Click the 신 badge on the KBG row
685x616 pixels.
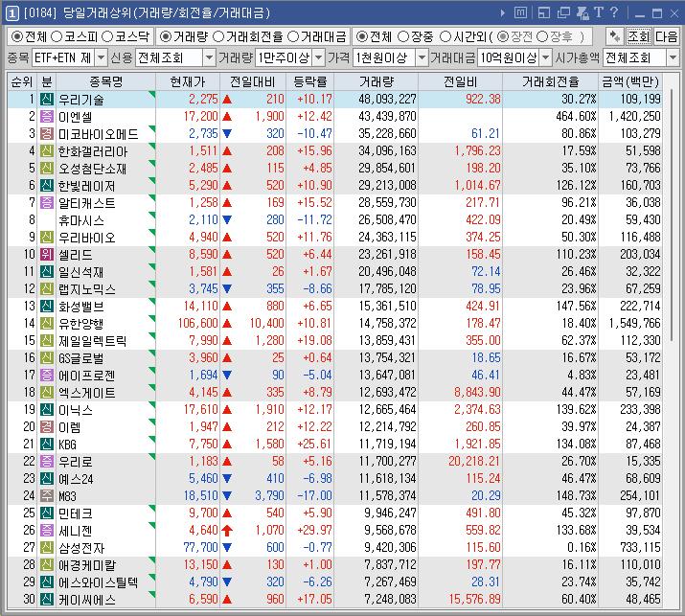(x=47, y=444)
